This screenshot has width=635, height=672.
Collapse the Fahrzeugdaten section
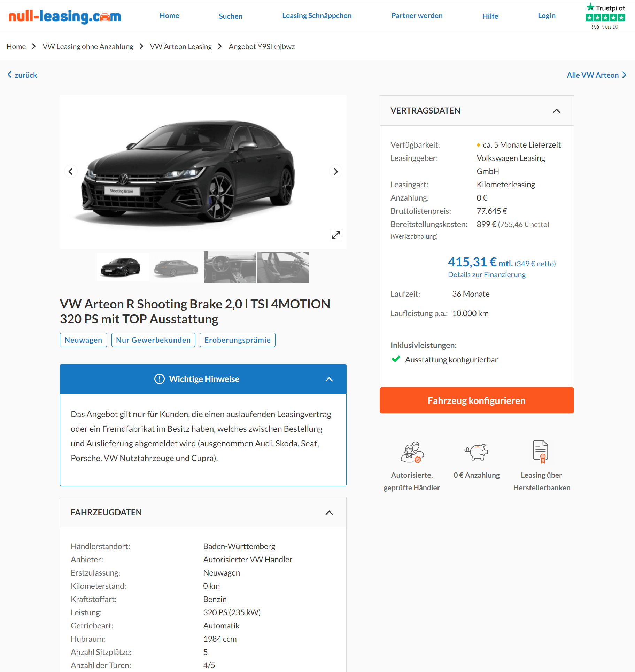(x=329, y=513)
